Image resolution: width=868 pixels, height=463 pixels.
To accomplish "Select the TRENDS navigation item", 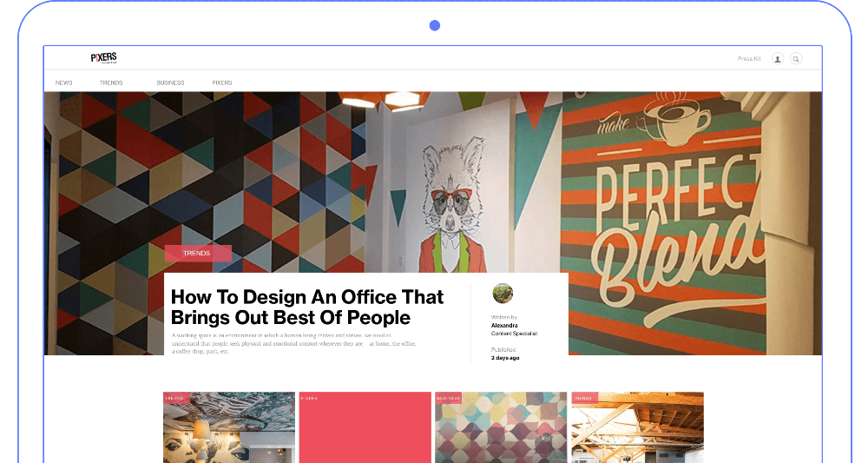I will point(111,83).
